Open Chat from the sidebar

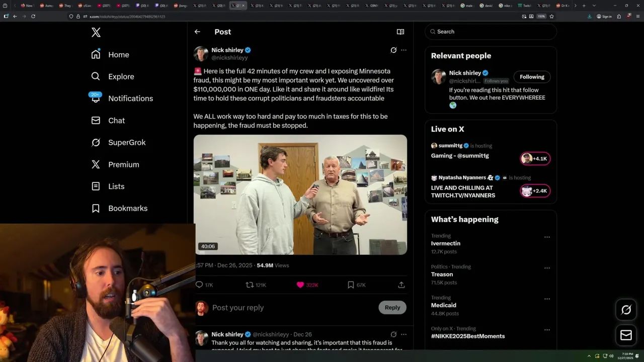pos(108,120)
